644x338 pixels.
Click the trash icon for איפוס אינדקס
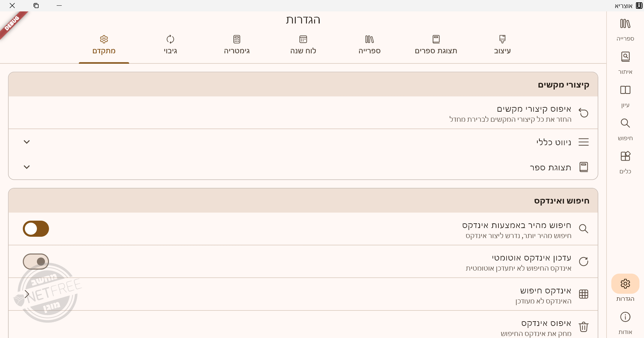(584, 327)
